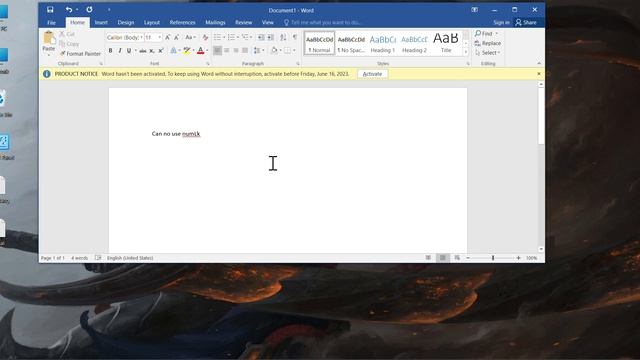Click the Tell me what you want to do box
Screen dimensions: 640x360
pos(322,22)
